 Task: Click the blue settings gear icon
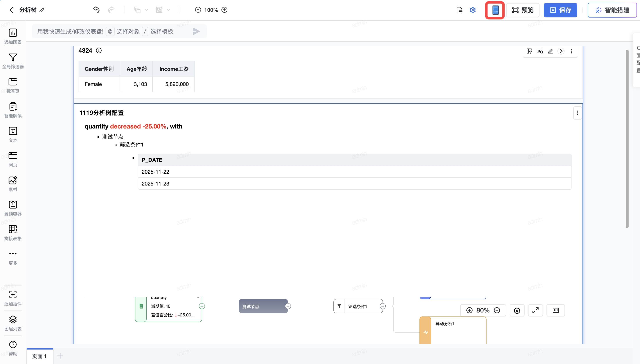(x=472, y=10)
